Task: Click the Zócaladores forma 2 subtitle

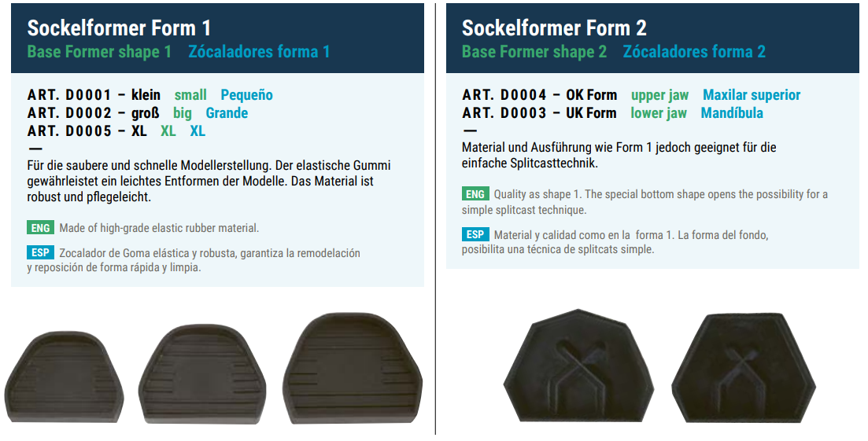Action: point(694,52)
